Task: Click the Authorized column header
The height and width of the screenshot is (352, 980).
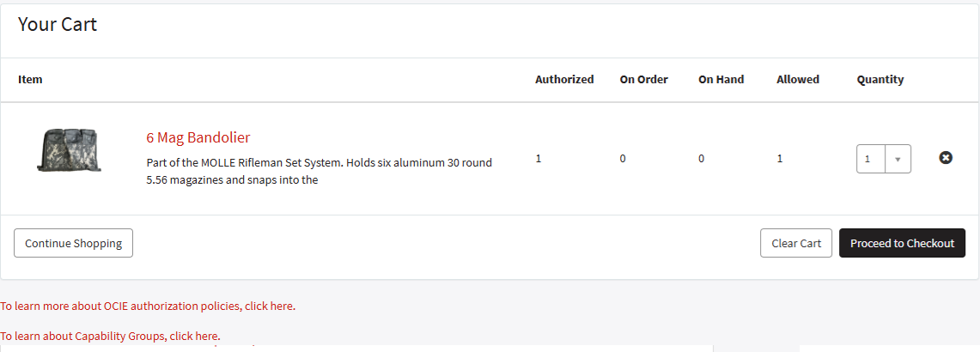Action: (x=564, y=80)
